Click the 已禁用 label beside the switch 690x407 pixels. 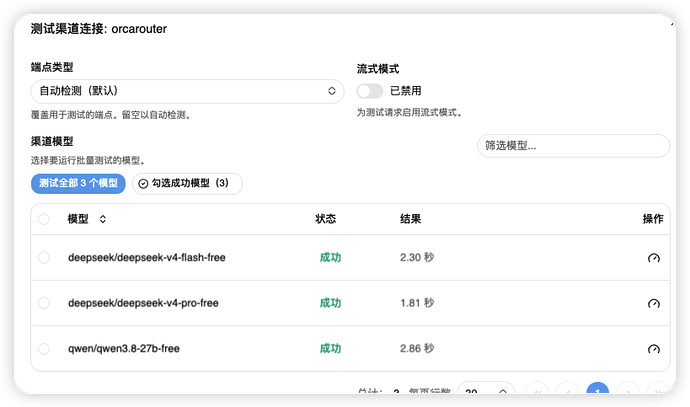[405, 91]
